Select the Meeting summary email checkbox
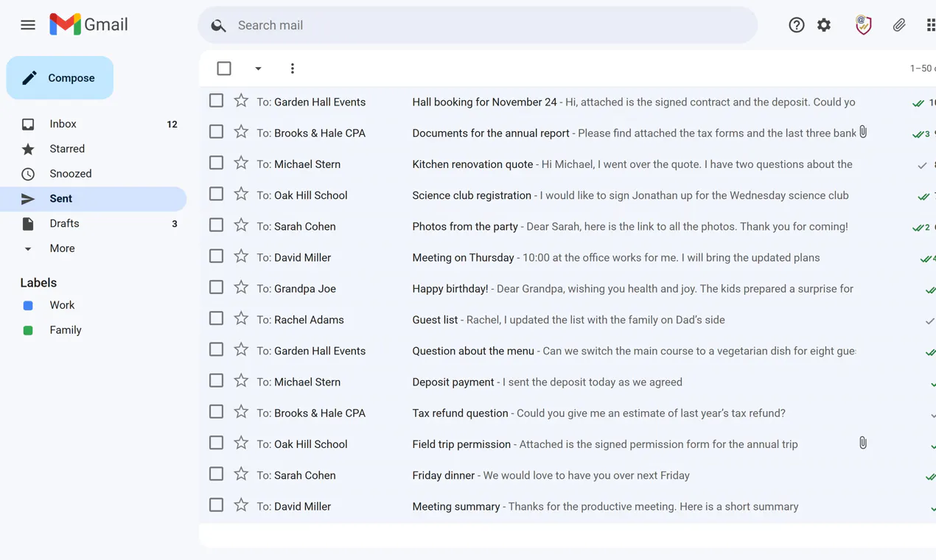The image size is (936, 560). point(216,505)
